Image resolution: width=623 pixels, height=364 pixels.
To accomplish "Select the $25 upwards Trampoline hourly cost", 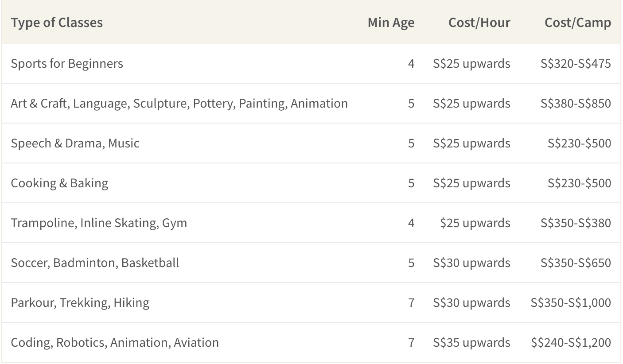I will click(x=475, y=223).
